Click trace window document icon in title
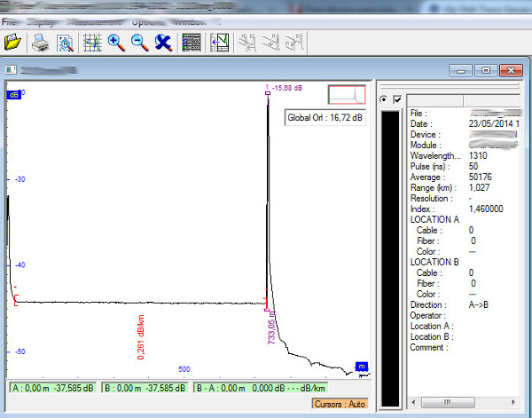Image resolution: width=532 pixels, height=418 pixels. (x=11, y=69)
